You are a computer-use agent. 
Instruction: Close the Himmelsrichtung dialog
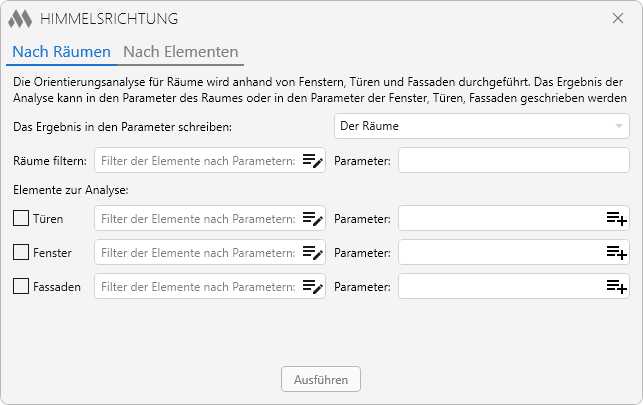618,18
